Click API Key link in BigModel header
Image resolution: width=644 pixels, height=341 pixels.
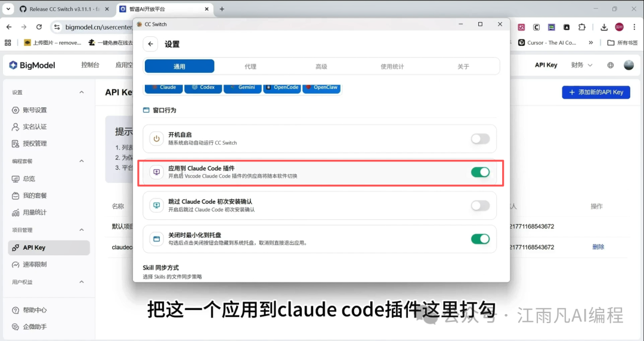click(x=546, y=65)
